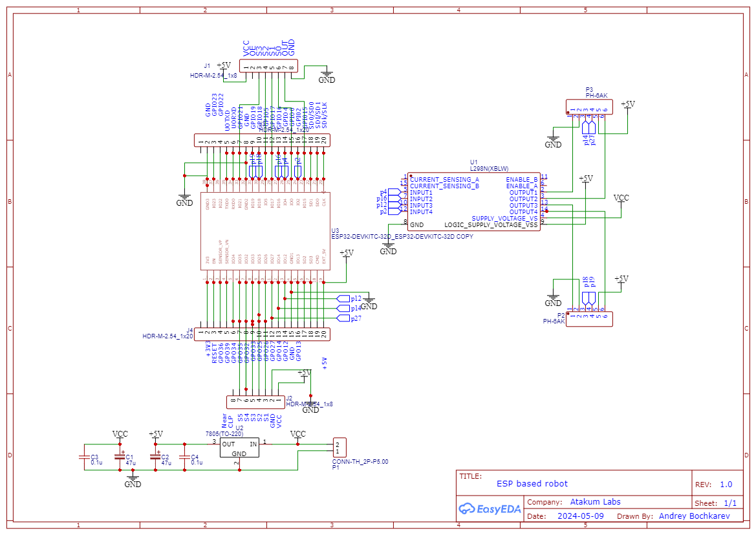The width and height of the screenshot is (756, 535).
Task: Click the INPUT4 pin on L298N
Action: (421, 212)
